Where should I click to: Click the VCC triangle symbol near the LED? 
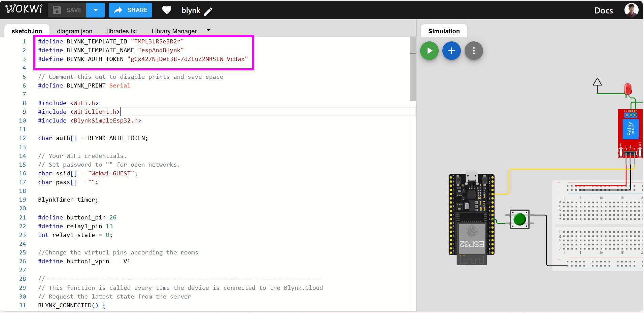point(597,82)
